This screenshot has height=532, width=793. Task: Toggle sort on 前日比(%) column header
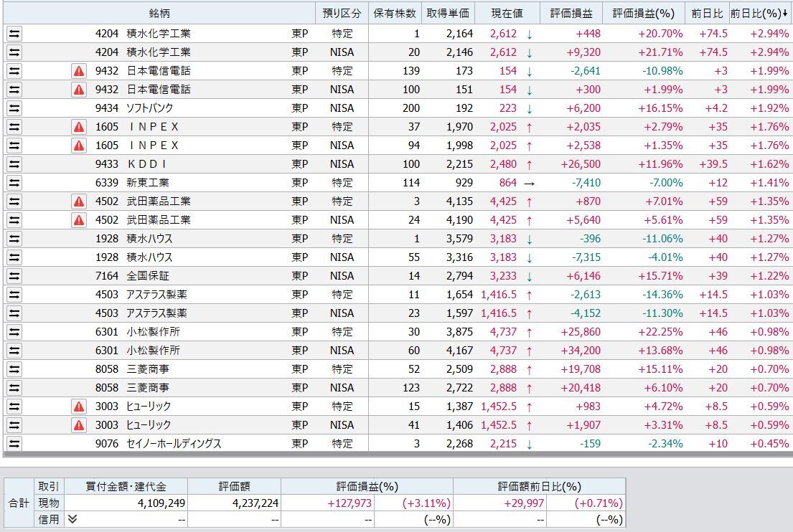(759, 14)
